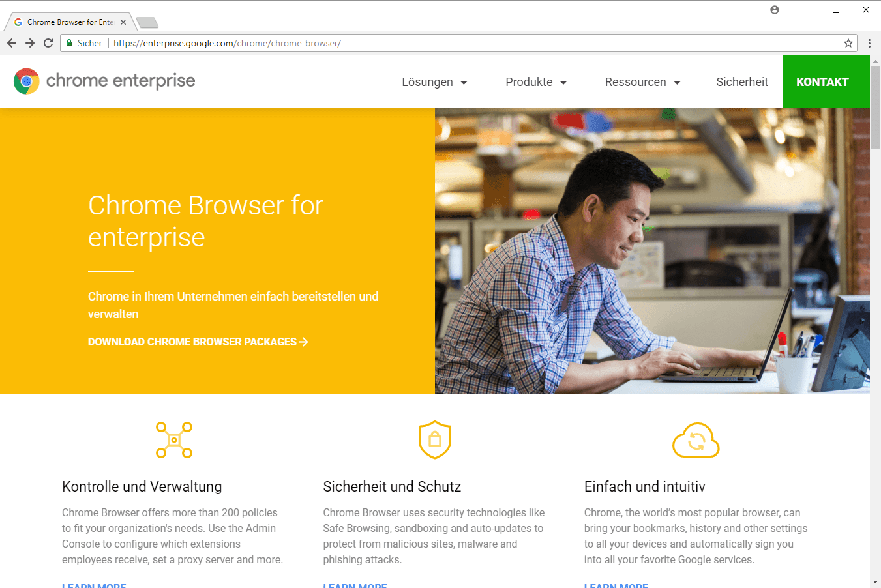Click the shield lock security icon
881x588 pixels.
435,439
